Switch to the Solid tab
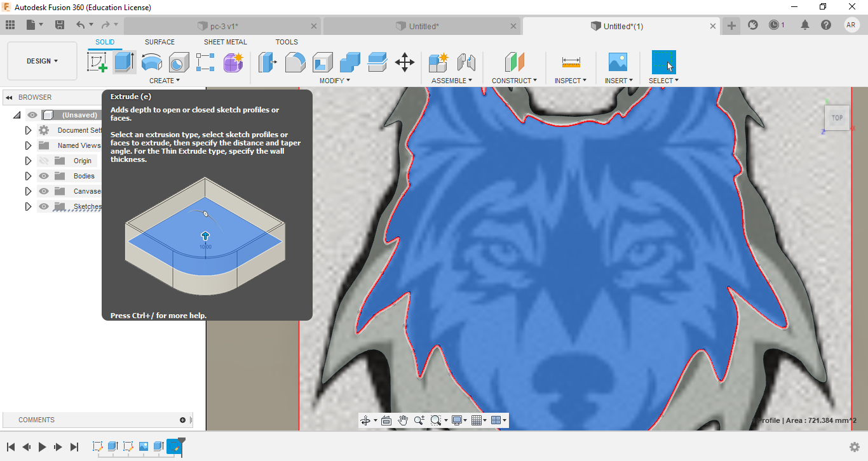Viewport: 868px width, 461px height. point(105,42)
